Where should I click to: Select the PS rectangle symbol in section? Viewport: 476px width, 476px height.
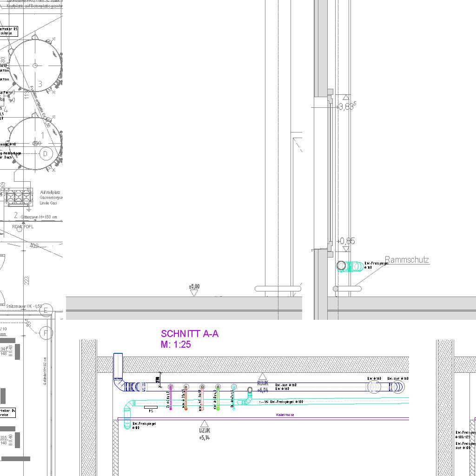[x=151, y=408]
